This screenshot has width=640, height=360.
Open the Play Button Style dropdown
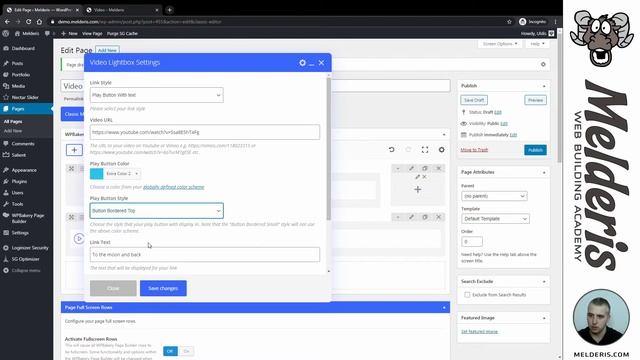157,211
